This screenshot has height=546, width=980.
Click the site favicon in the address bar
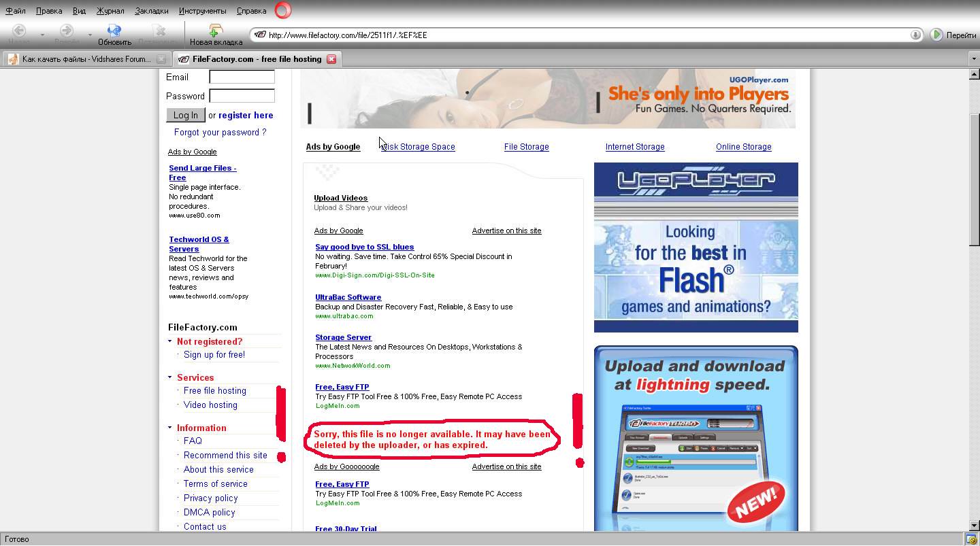260,35
